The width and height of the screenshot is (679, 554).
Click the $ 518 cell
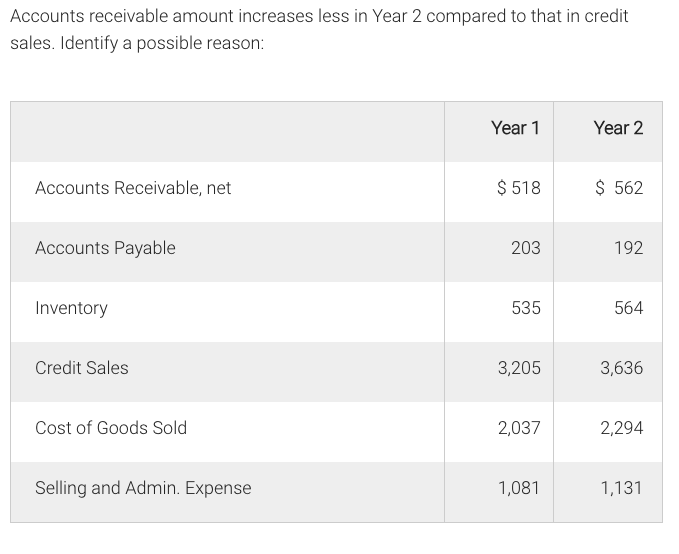point(518,188)
